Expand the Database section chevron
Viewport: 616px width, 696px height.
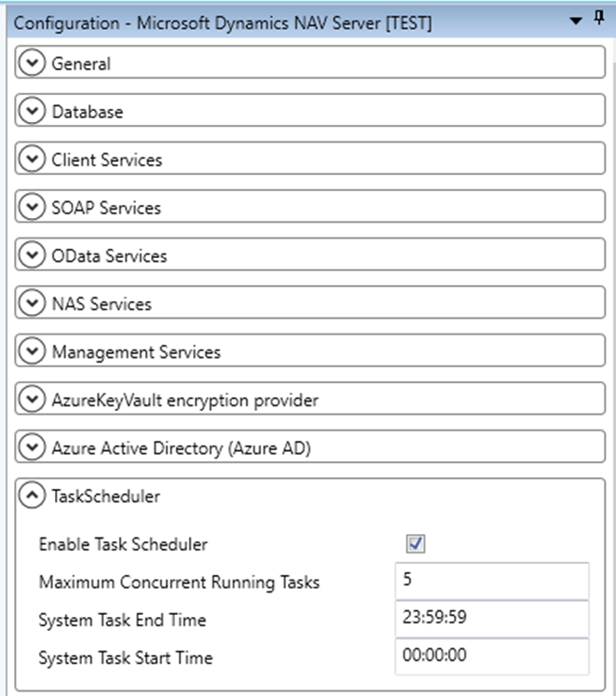(32, 111)
